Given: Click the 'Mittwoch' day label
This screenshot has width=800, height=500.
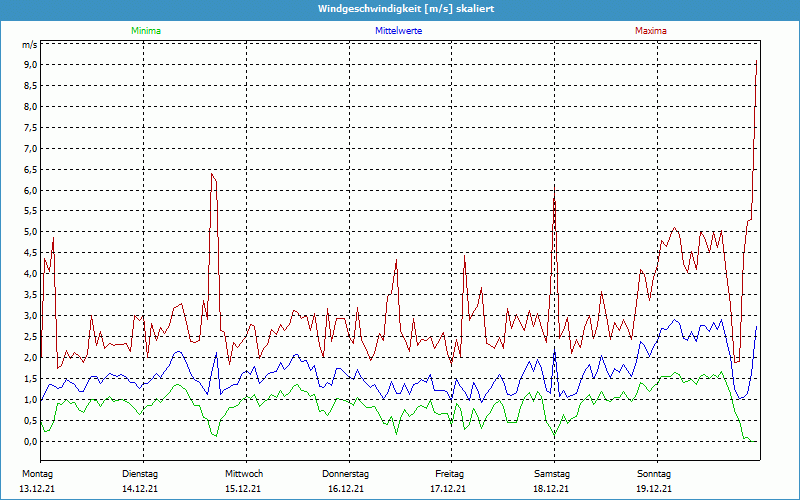Looking at the screenshot, I should [x=244, y=474].
